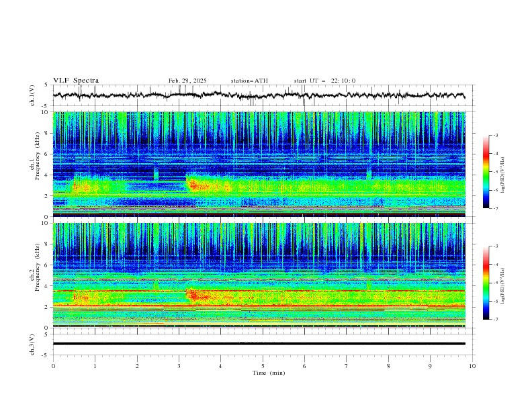Click the "station=ATH" label
The width and height of the screenshot is (532, 411).
coord(249,81)
